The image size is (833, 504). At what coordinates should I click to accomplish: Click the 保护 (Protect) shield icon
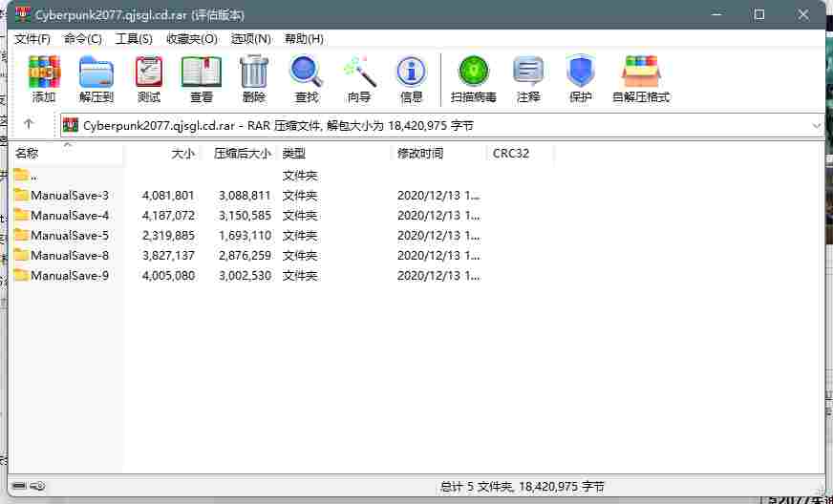pyautogui.click(x=580, y=73)
